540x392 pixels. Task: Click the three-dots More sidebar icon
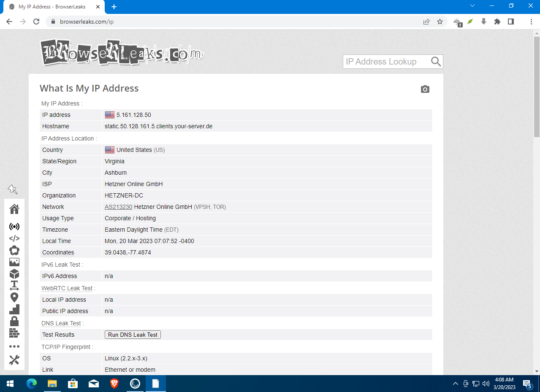pyautogui.click(x=14, y=346)
